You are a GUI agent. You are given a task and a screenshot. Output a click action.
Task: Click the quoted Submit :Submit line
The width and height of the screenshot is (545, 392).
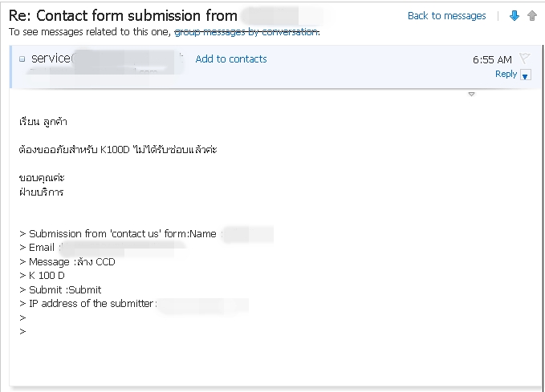click(x=61, y=290)
